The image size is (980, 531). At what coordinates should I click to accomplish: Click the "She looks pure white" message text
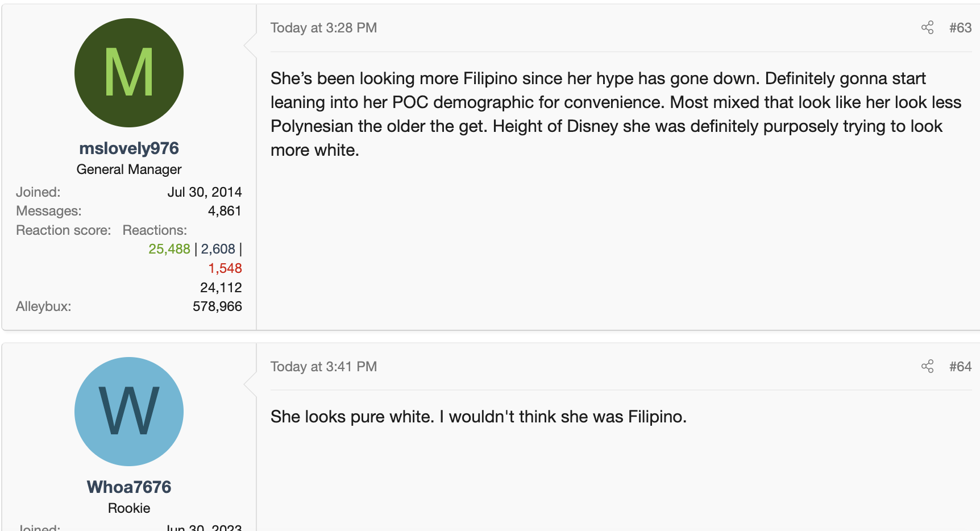coord(478,417)
